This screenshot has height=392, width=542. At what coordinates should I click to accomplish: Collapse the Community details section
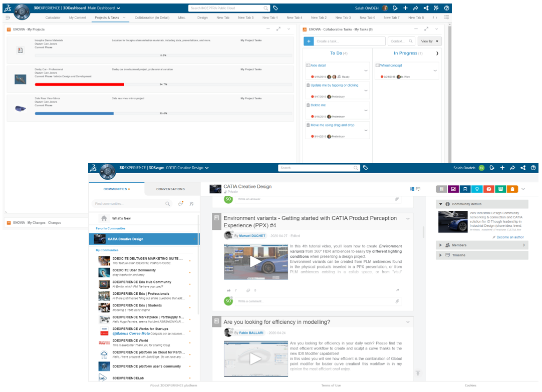[441, 204]
